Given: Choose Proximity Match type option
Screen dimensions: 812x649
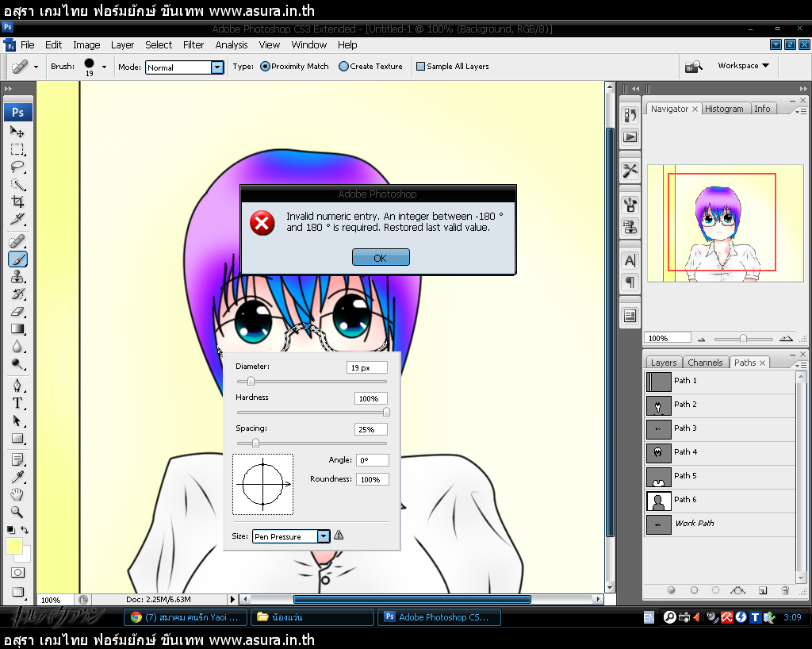Looking at the screenshot, I should [294, 67].
